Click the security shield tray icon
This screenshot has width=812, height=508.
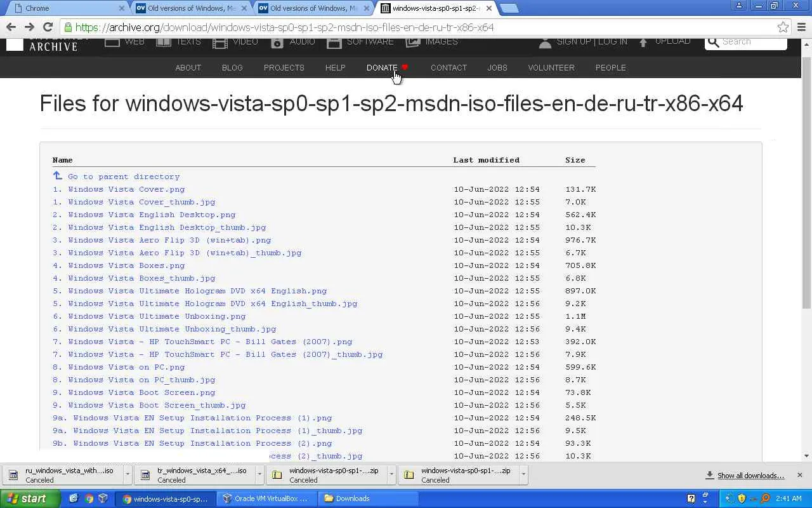[742, 498]
